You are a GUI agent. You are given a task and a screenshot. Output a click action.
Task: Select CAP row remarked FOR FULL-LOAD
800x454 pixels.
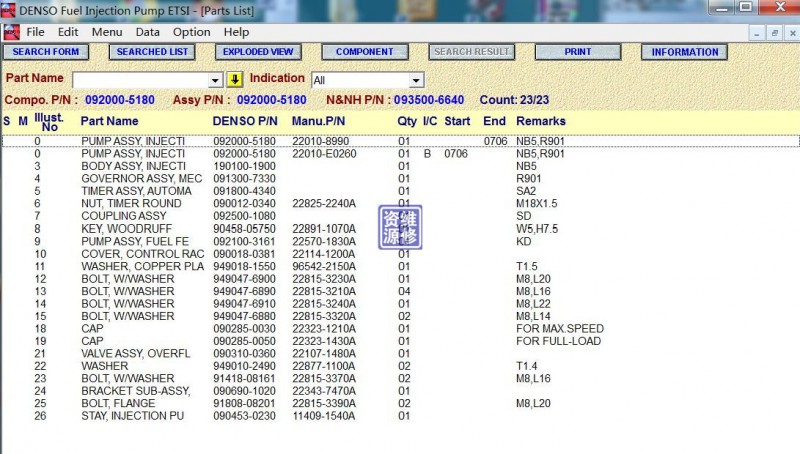click(401, 341)
